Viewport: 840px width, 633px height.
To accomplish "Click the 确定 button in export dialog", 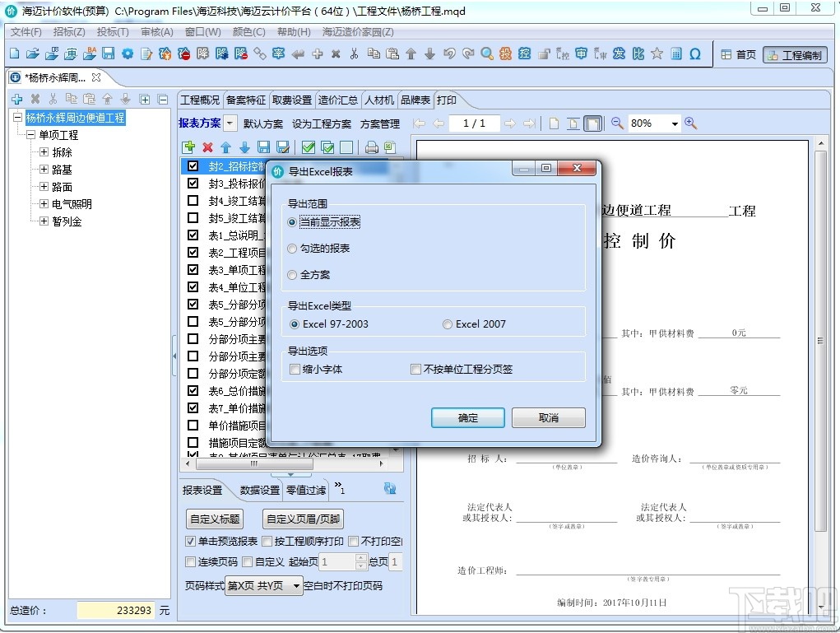I will 467,417.
